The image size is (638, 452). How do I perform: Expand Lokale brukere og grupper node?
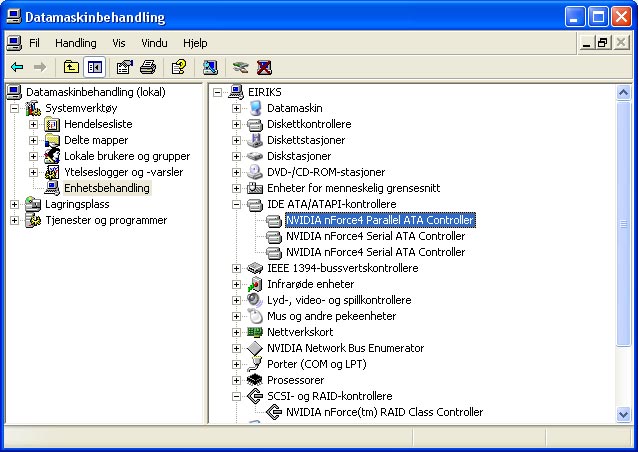click(33, 156)
